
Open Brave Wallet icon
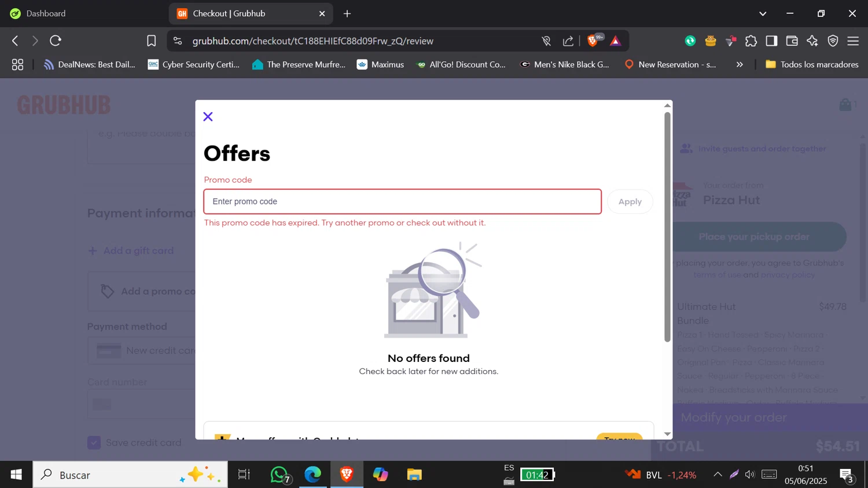tap(792, 41)
